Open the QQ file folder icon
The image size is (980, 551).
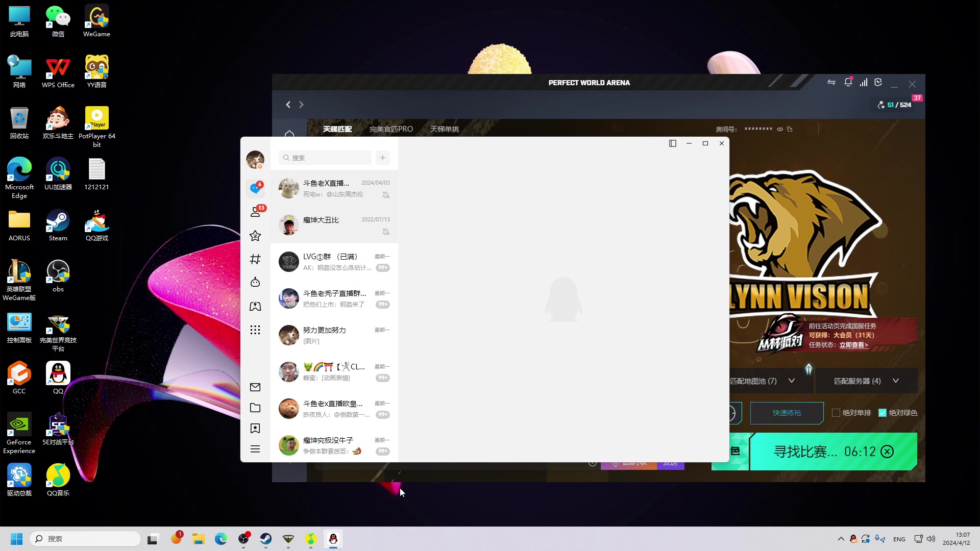tap(255, 408)
